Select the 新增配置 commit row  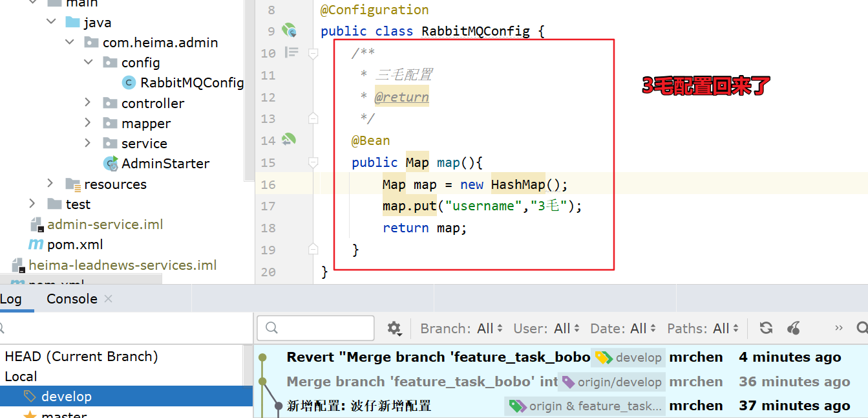point(560,406)
